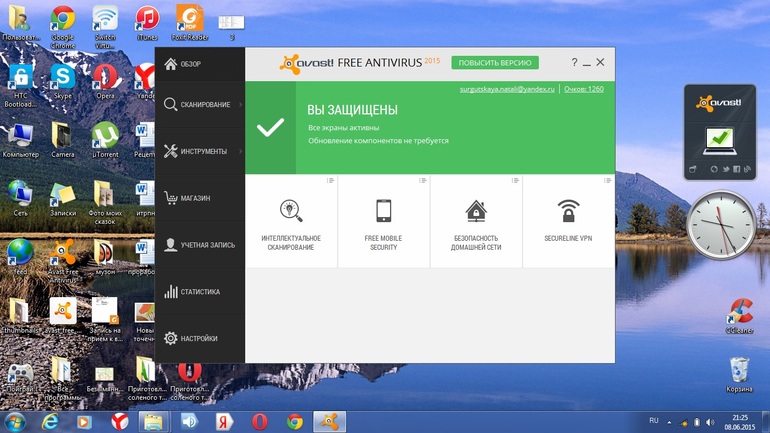Click the refresh circle icon in avast gadget
The width and height of the screenshot is (770, 433).
coord(714,169)
